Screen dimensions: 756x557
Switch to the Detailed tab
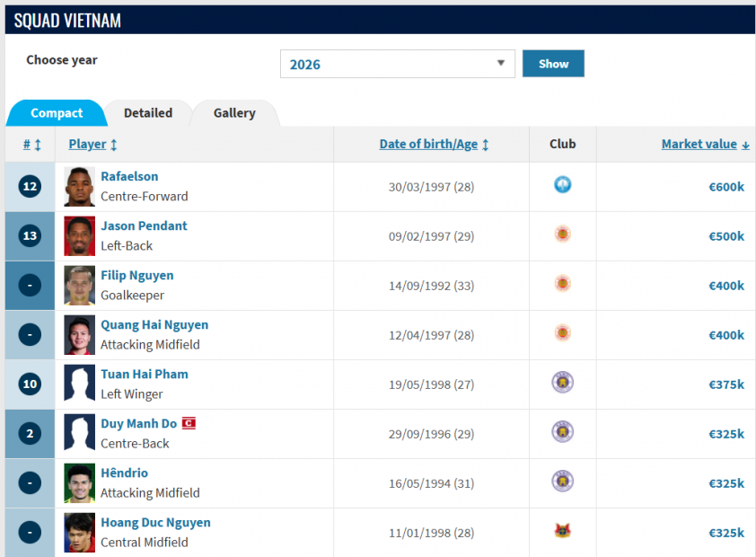point(148,113)
